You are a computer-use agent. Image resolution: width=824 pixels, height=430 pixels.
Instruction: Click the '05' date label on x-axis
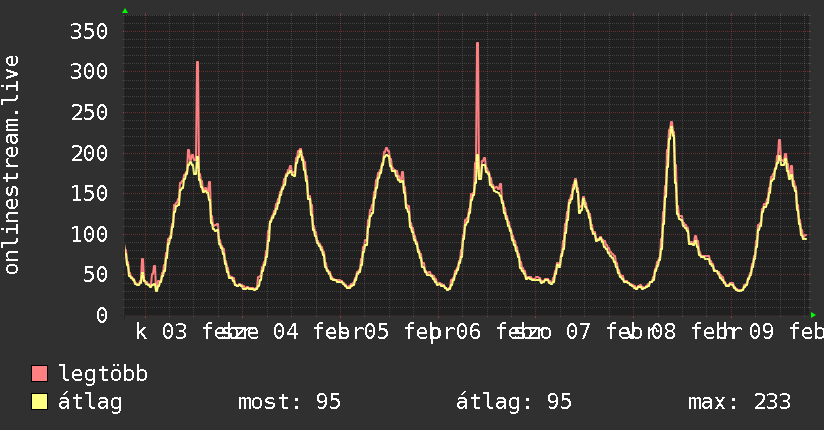(x=376, y=332)
